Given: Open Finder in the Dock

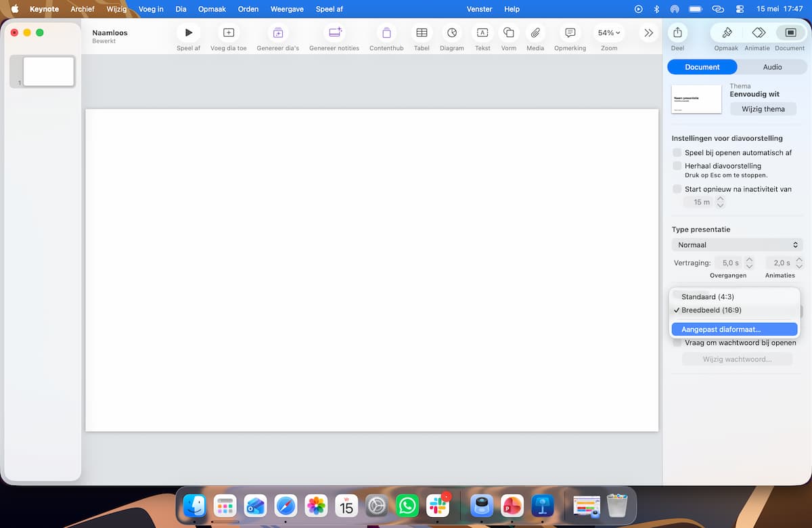Looking at the screenshot, I should [x=195, y=506].
